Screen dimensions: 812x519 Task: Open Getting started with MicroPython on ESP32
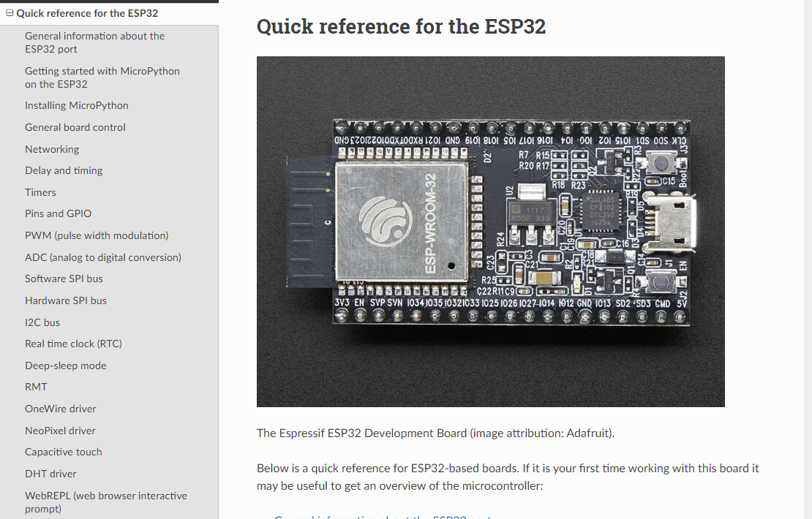pyautogui.click(x=102, y=77)
